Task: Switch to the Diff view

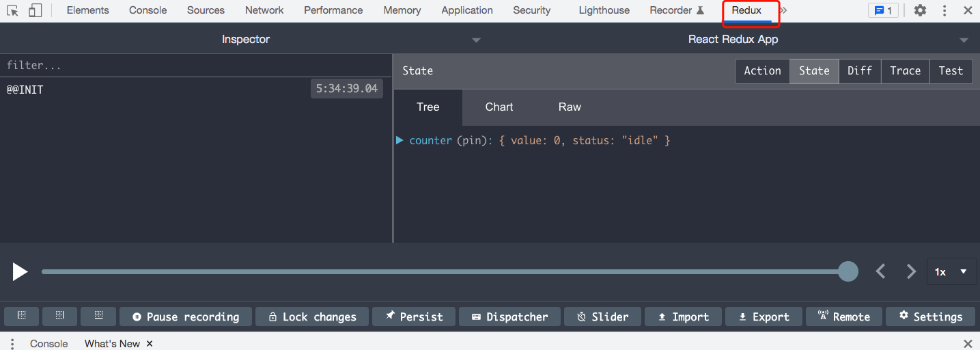Action: click(860, 71)
